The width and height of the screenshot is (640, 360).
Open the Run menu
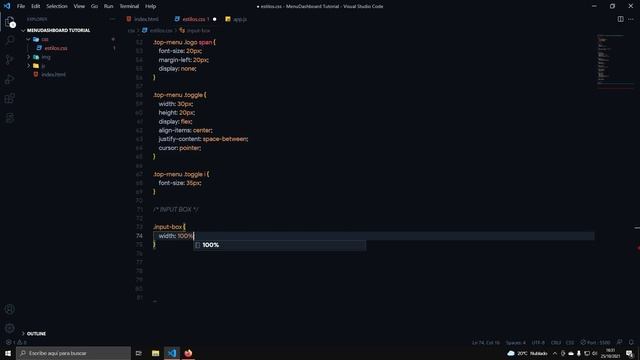108,6
